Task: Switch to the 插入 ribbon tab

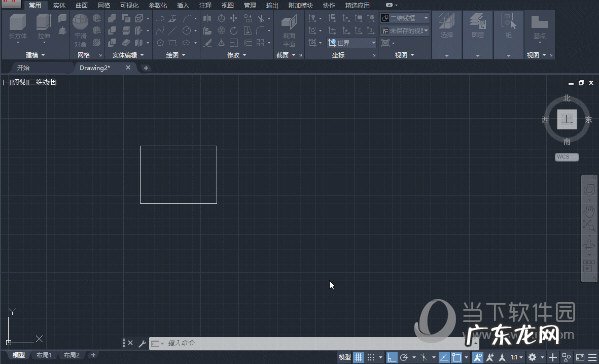Action: [x=183, y=5]
